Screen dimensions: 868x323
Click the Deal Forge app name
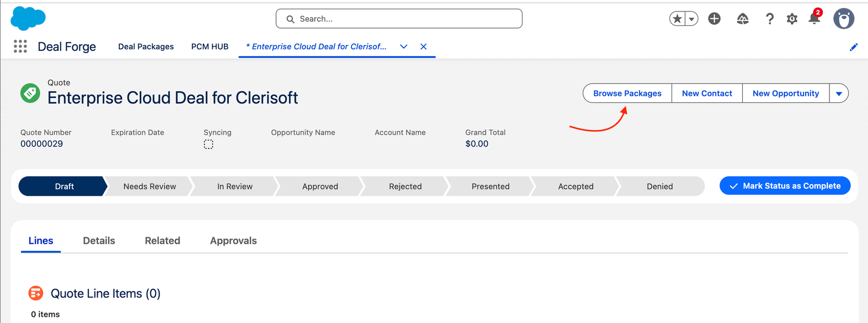(x=67, y=47)
